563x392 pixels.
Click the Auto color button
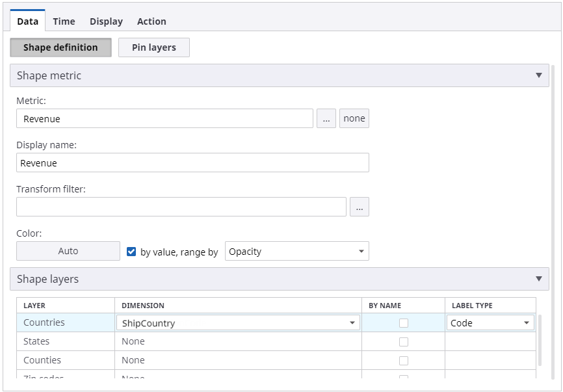click(x=68, y=251)
